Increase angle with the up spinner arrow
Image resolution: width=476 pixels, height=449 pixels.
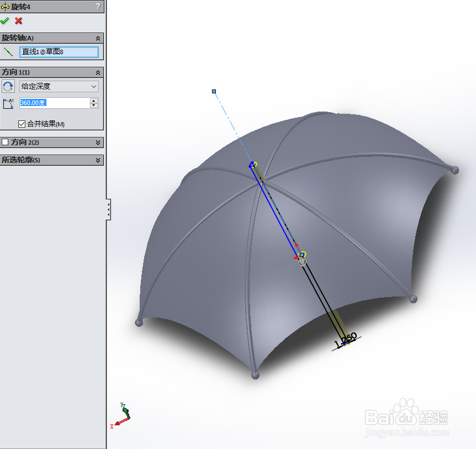[94, 101]
